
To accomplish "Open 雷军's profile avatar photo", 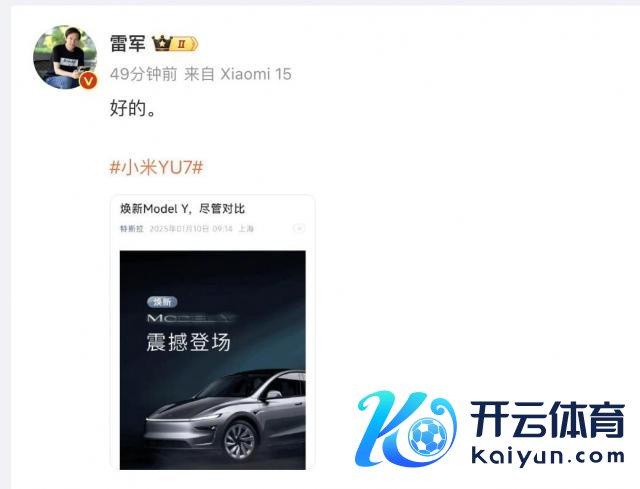I will pos(65,57).
